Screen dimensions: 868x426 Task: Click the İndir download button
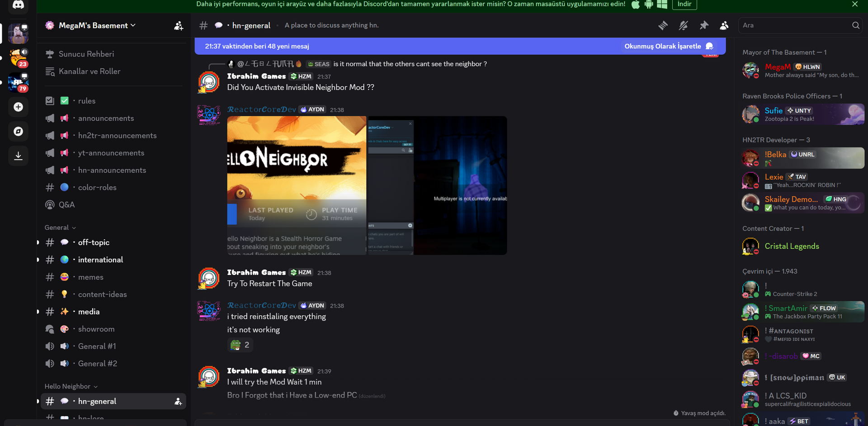(684, 4)
